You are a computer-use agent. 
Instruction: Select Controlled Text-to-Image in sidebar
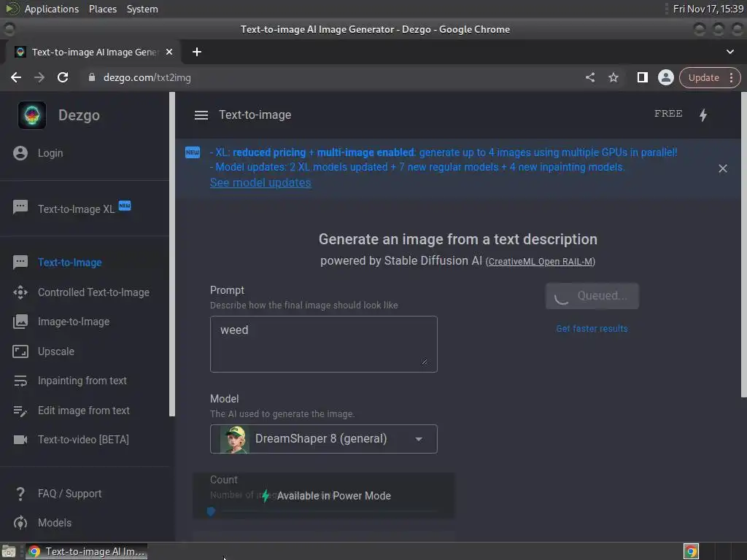click(x=93, y=292)
